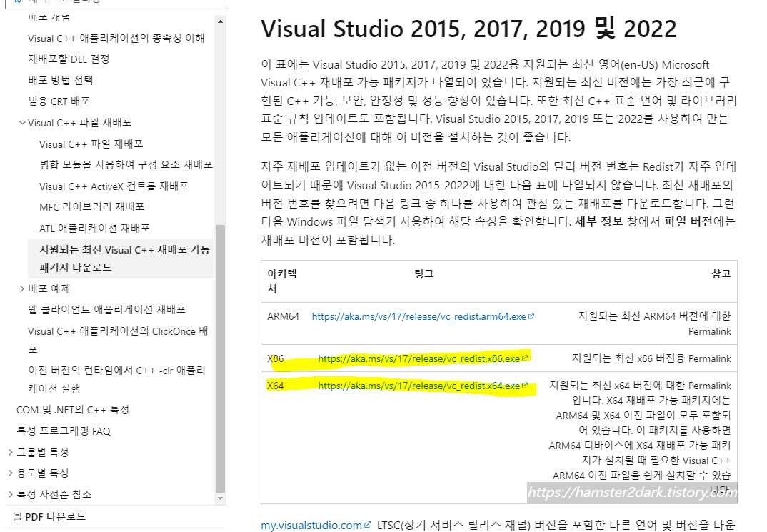
Task: Open 이전 버전의 런타임에서 C++ -clr 애플리케이션 실행
Action: (x=116, y=379)
